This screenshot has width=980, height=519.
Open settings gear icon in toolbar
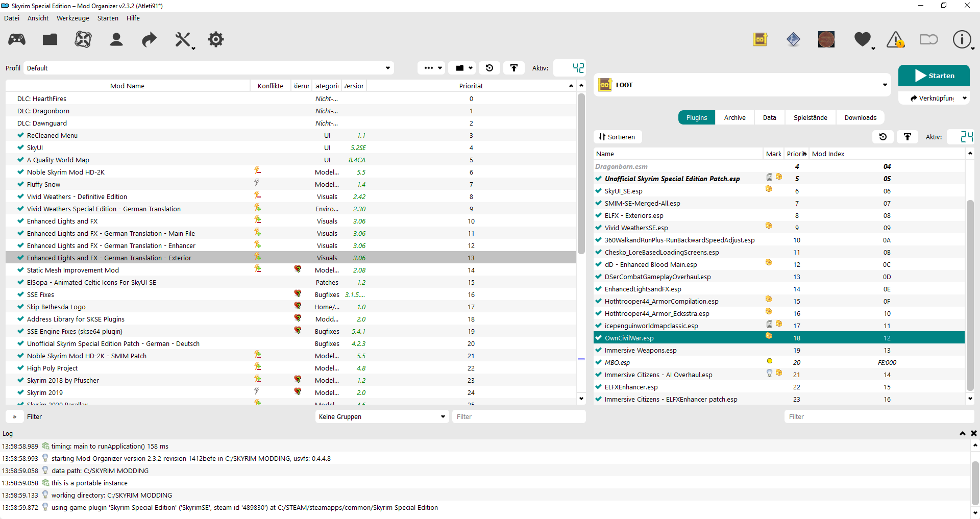(216, 39)
